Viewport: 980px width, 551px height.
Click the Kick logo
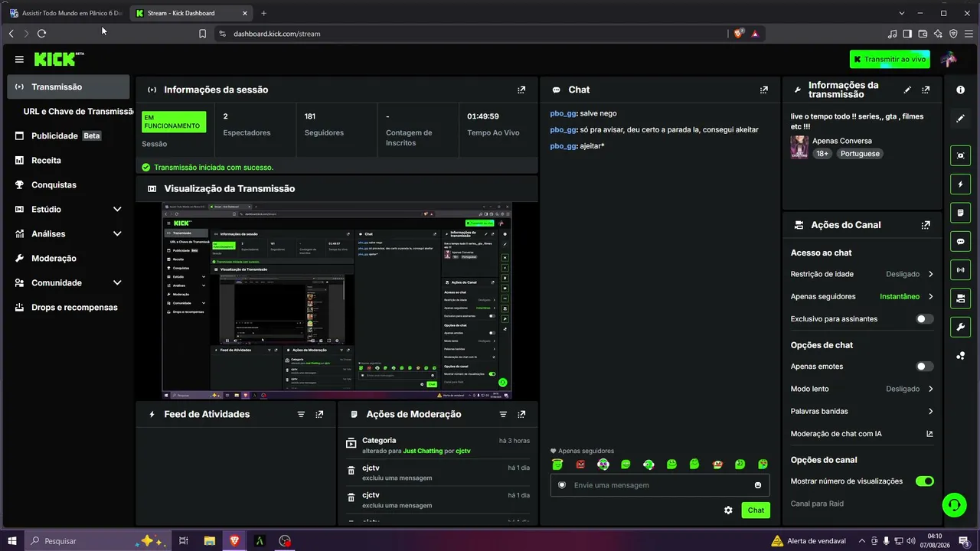57,59
